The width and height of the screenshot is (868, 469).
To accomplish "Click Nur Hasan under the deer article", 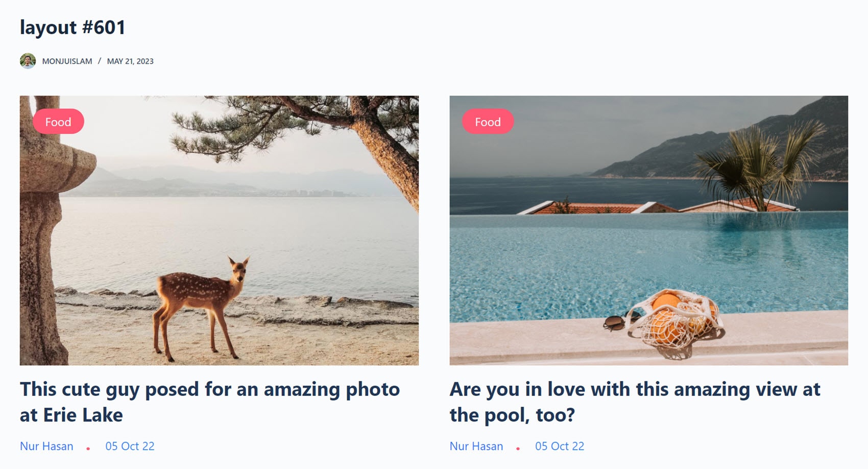I will (46, 446).
